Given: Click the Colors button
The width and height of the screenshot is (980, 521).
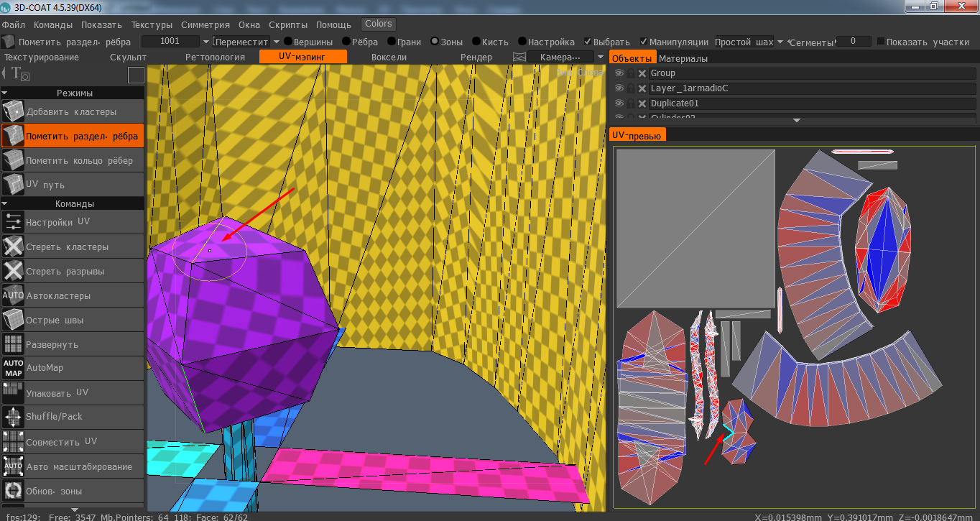Looking at the screenshot, I should (x=379, y=24).
